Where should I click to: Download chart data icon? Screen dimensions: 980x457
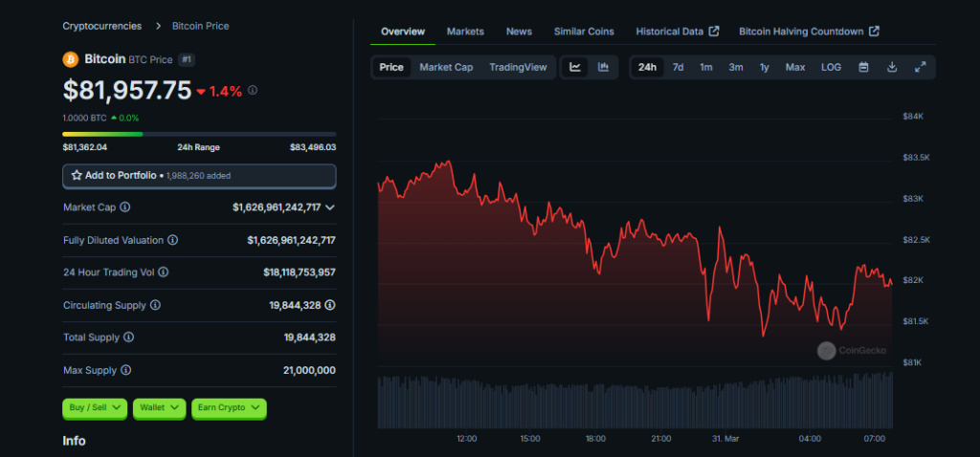coord(893,68)
